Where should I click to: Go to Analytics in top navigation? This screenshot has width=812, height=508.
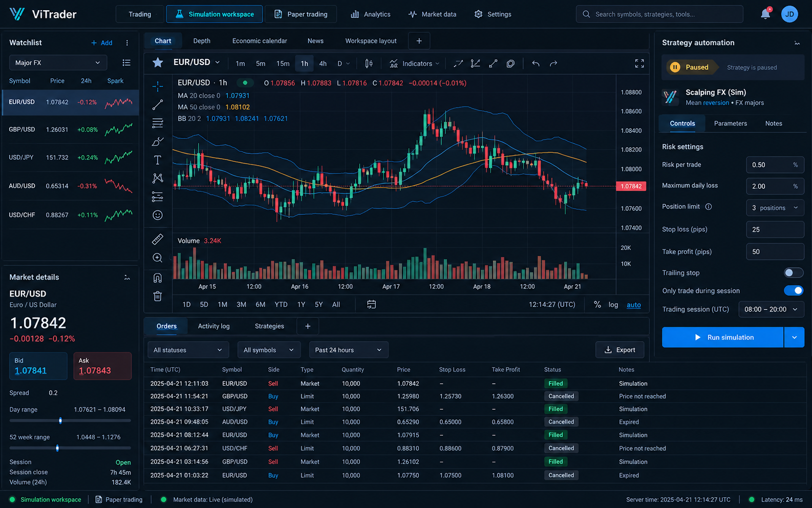(x=371, y=14)
